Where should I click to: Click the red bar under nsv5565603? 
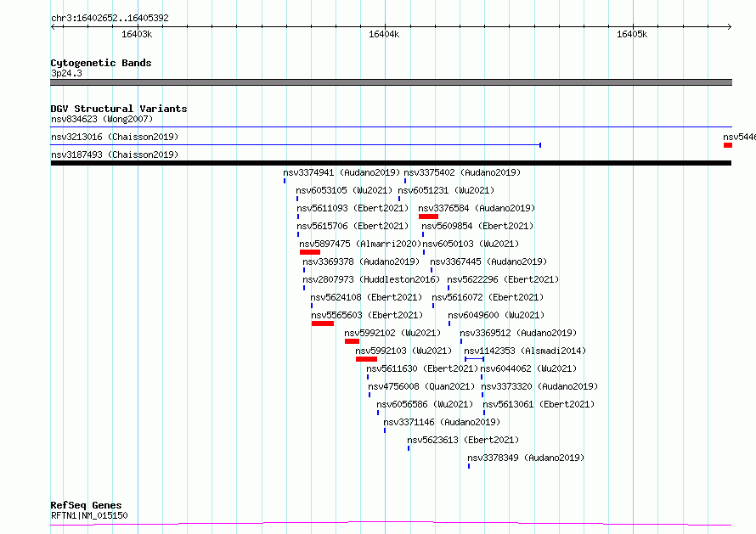(323, 323)
